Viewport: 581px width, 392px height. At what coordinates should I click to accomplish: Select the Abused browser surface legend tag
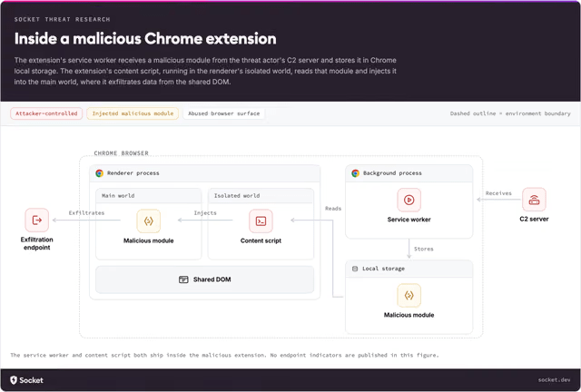[x=224, y=113]
